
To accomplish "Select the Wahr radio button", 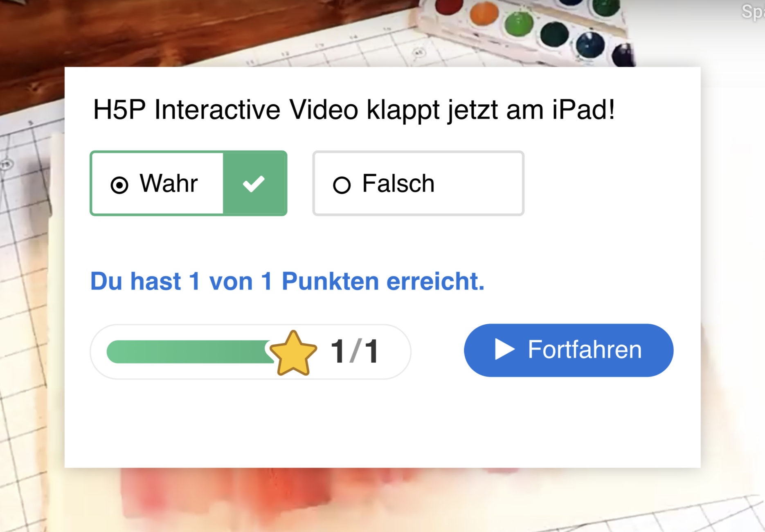I will pyautogui.click(x=119, y=185).
